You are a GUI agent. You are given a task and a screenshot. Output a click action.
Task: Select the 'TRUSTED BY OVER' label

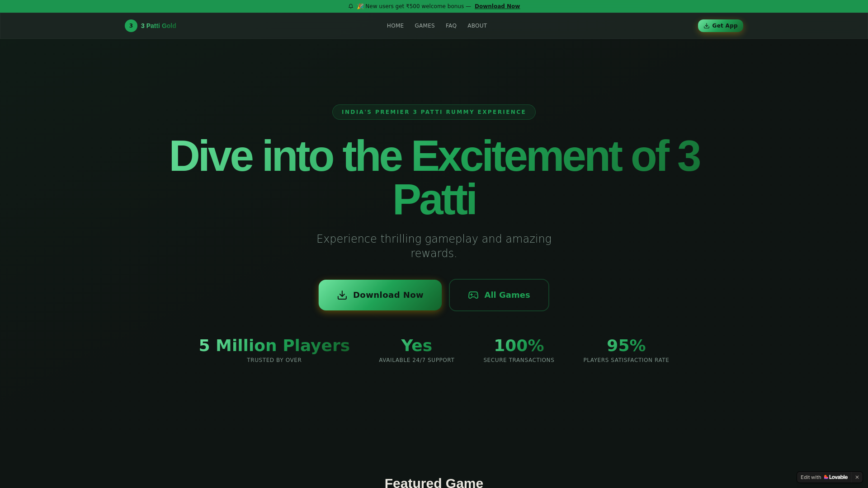click(x=274, y=360)
